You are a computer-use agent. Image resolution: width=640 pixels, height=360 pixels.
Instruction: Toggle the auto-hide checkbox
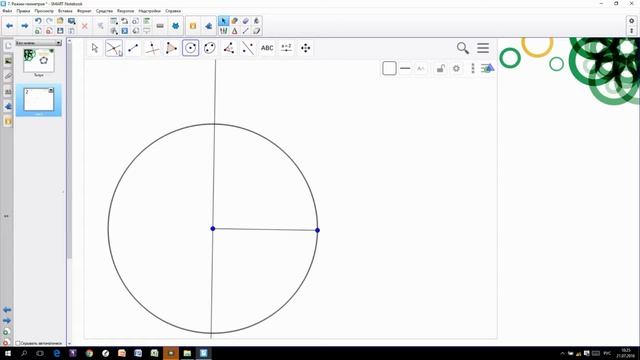pyautogui.click(x=18, y=343)
